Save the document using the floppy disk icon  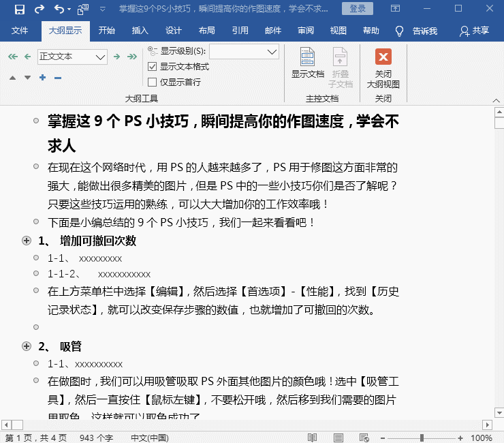[19, 10]
